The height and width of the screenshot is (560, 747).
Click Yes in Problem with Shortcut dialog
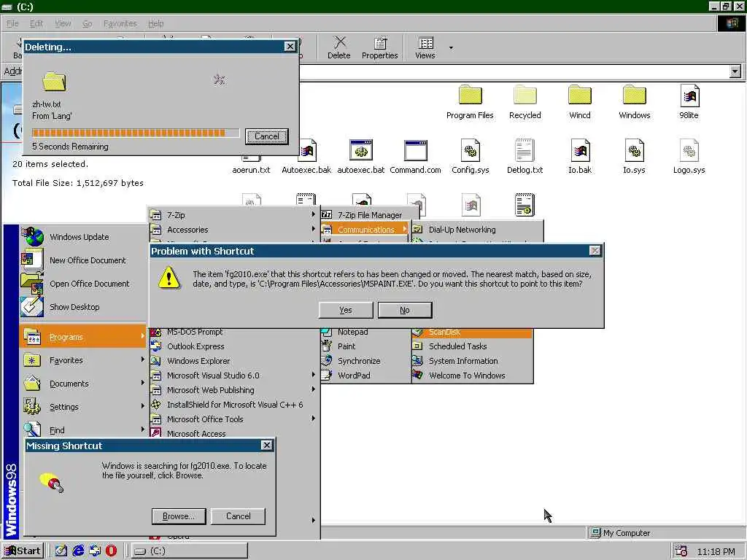click(346, 310)
